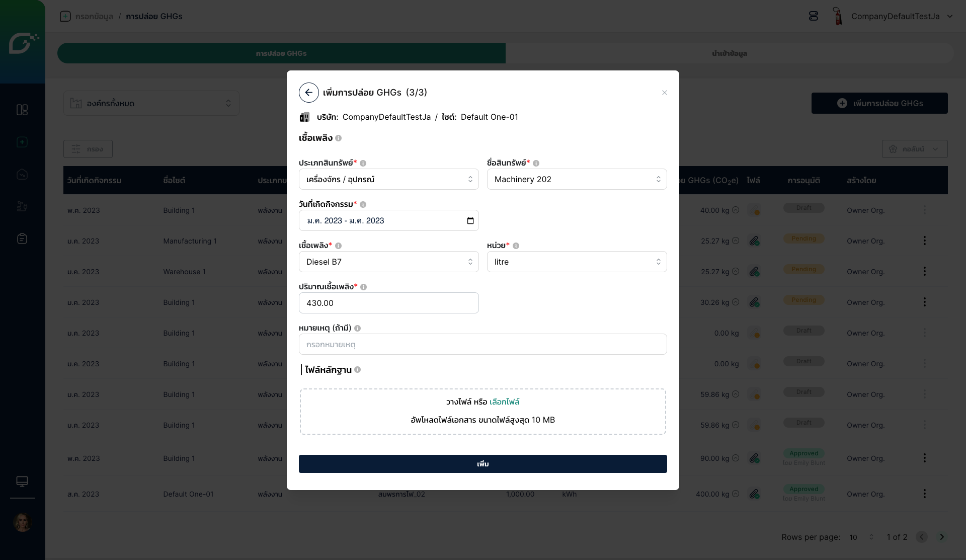Click เลือกไฟล์ link in upload area
This screenshot has width=966, height=560.
(x=504, y=402)
